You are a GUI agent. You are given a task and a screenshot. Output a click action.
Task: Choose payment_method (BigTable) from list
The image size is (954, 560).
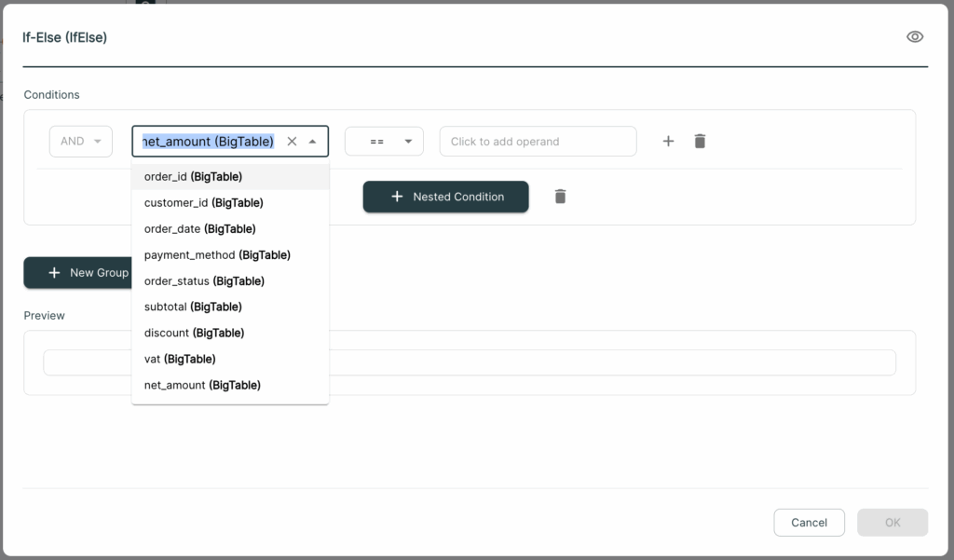[230, 255]
